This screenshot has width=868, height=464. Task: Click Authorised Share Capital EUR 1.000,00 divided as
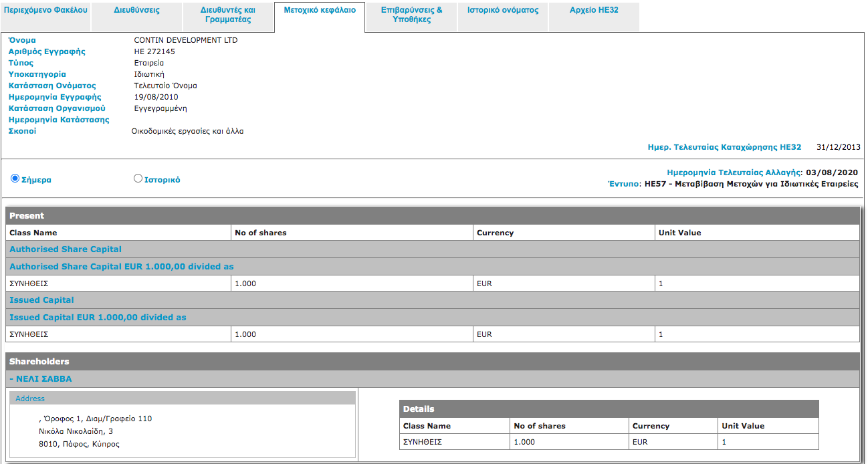[x=122, y=267]
